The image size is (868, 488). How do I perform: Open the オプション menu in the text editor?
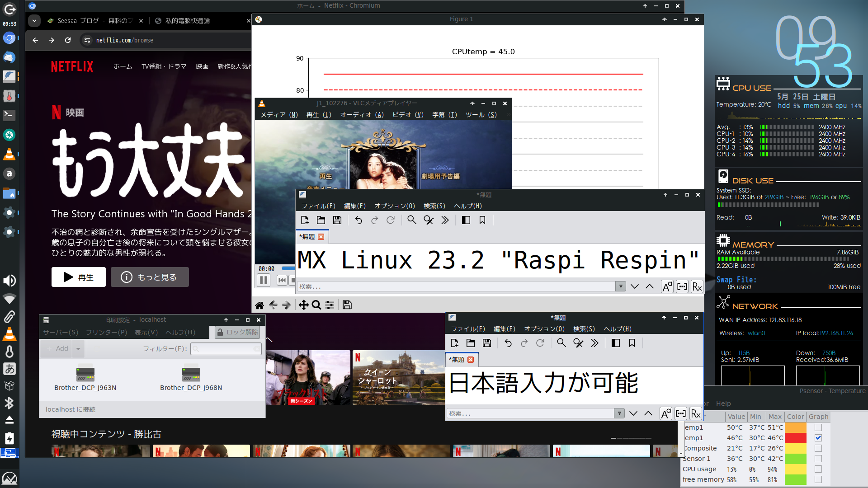click(x=395, y=206)
